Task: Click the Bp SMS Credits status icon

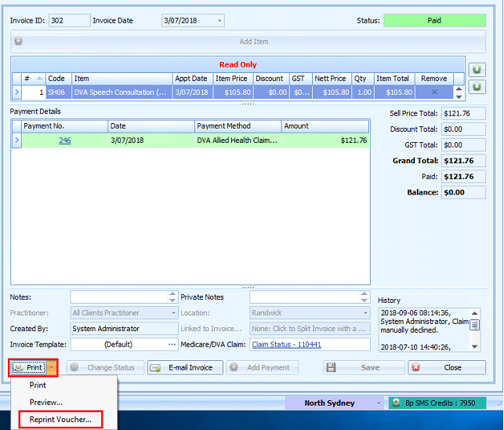Action: pyautogui.click(x=396, y=403)
